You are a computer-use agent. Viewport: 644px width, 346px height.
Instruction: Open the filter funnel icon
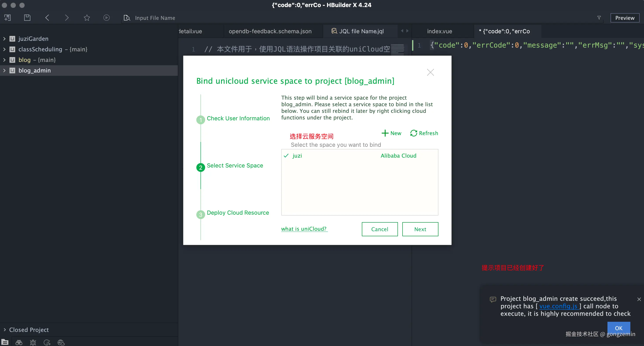pyautogui.click(x=599, y=18)
